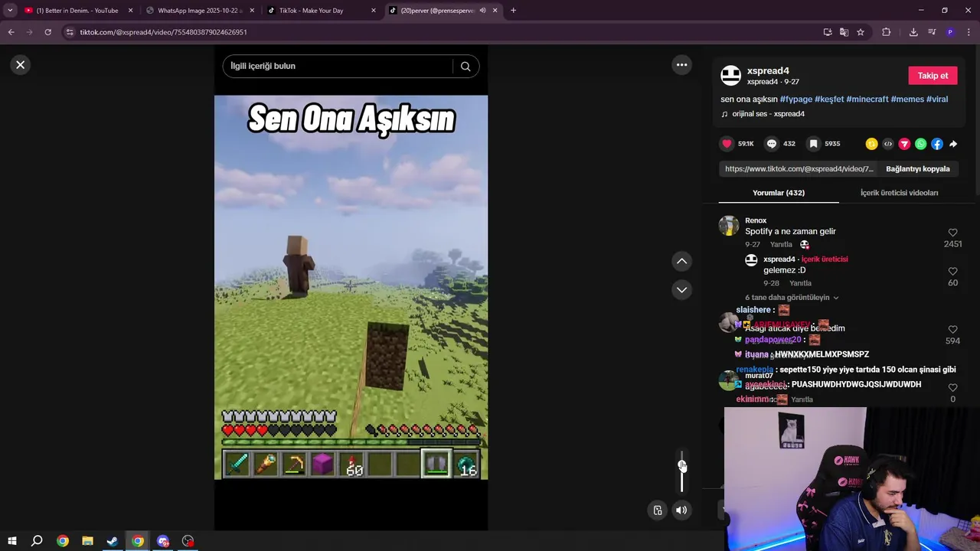Bookmark the video with the save icon
Viewport: 980px width, 551px height.
[813, 144]
